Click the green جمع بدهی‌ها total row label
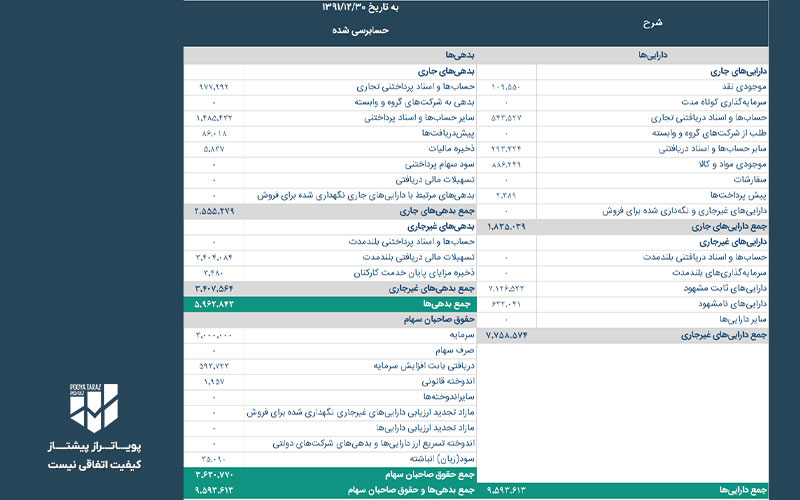Viewport: 800px width, 500px height. [x=446, y=304]
